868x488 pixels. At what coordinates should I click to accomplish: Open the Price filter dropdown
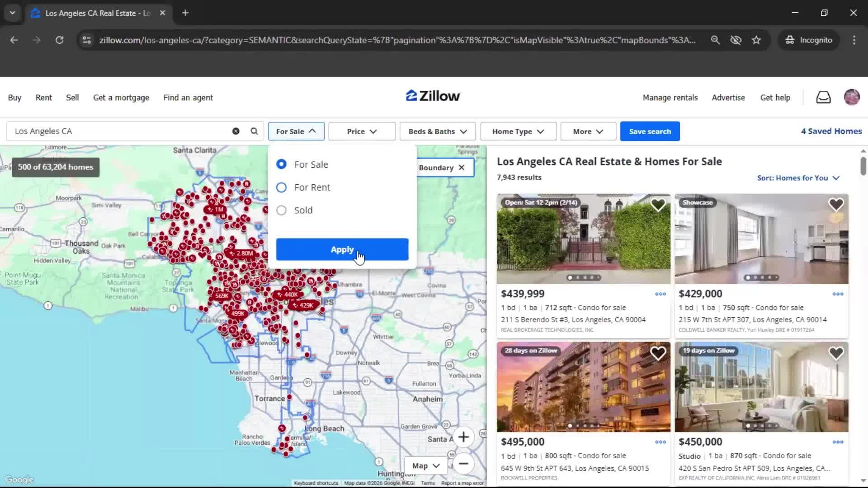coord(362,131)
